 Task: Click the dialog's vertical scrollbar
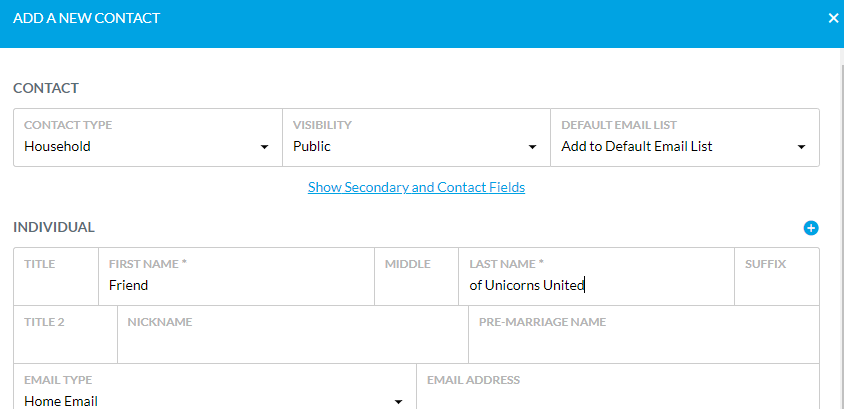coord(842,228)
